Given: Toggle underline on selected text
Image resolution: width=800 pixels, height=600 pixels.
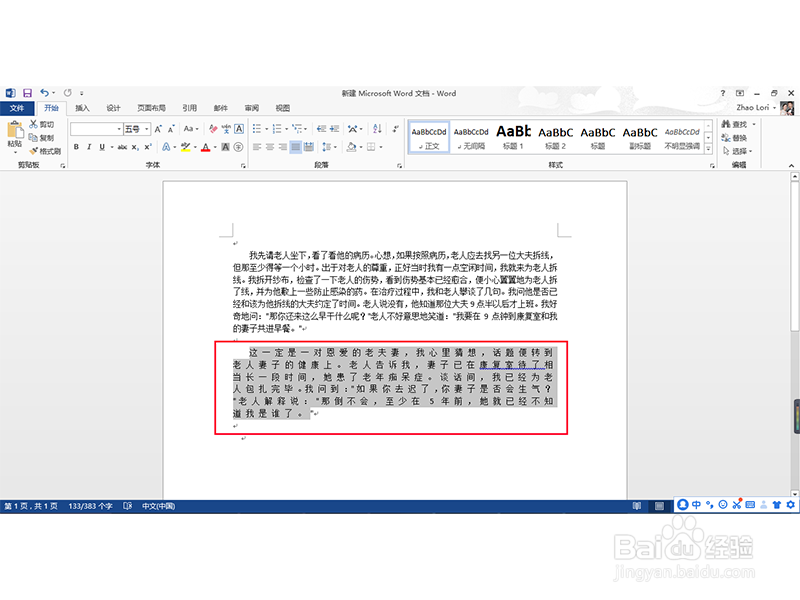Looking at the screenshot, I should click(x=100, y=147).
